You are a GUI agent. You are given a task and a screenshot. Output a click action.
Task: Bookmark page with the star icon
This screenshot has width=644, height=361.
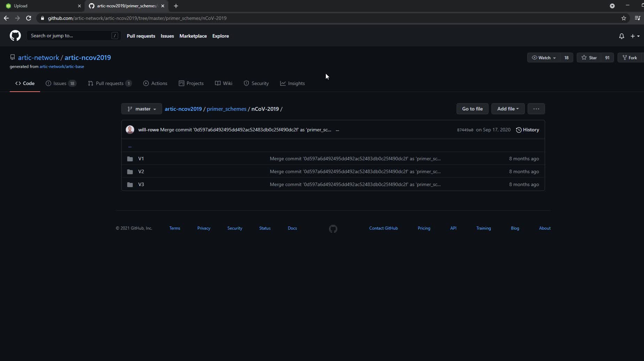[623, 18]
